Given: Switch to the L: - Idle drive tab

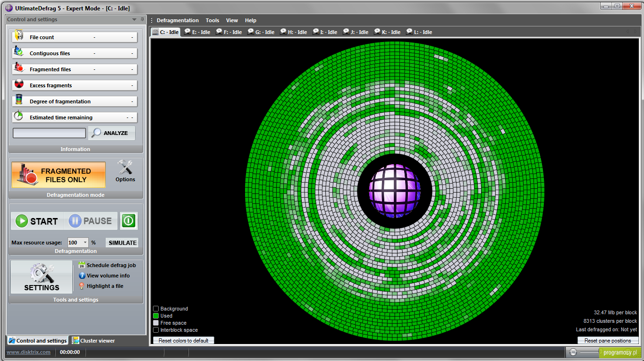Looking at the screenshot, I should click(x=419, y=32).
